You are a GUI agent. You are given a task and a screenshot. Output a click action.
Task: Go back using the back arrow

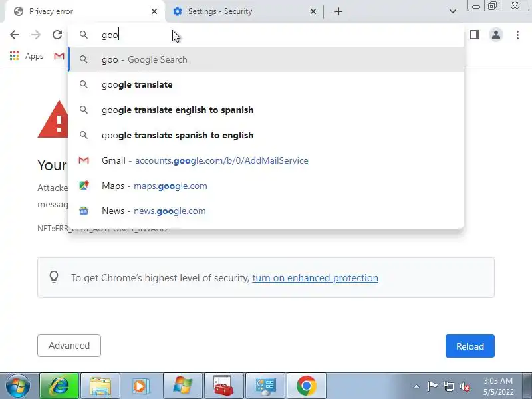tap(15, 35)
